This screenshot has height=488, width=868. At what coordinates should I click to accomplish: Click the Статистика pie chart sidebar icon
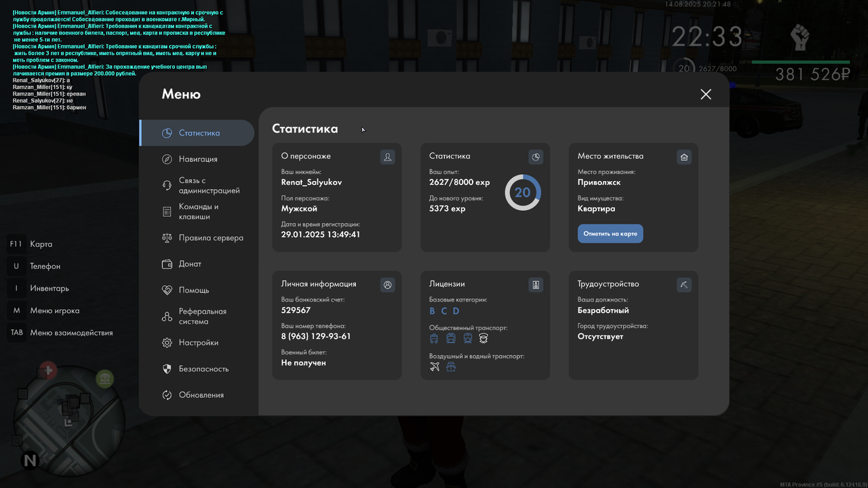pyautogui.click(x=167, y=133)
